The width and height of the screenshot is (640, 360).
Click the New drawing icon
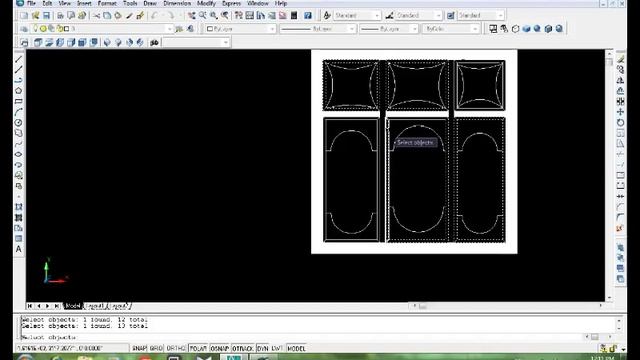[x=24, y=16]
